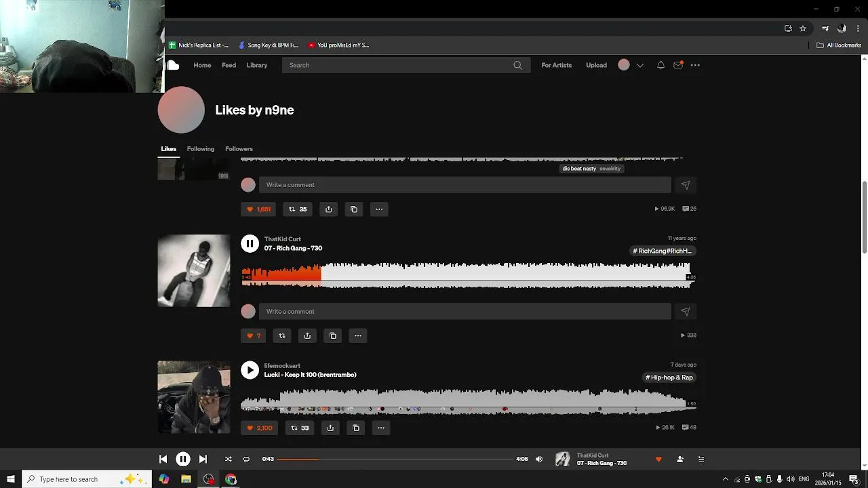The image size is (868, 488).
Task: Open the messages envelope icon
Action: click(x=678, y=65)
